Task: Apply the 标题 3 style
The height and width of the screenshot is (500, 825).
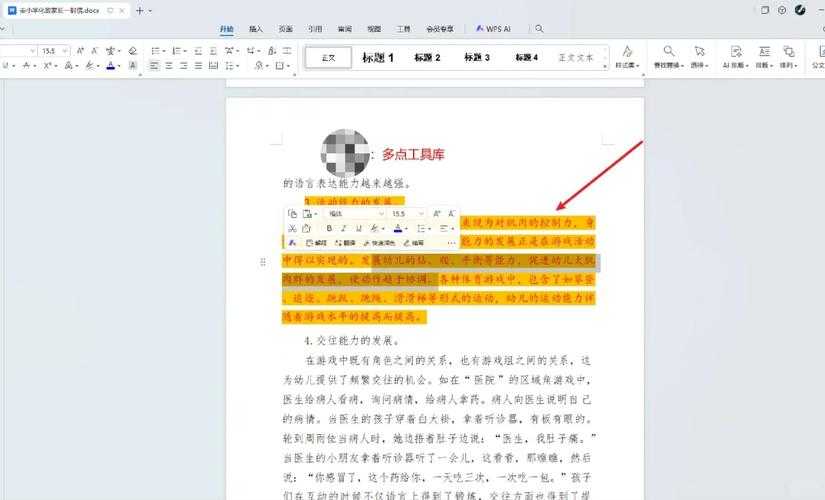Action: click(477, 57)
